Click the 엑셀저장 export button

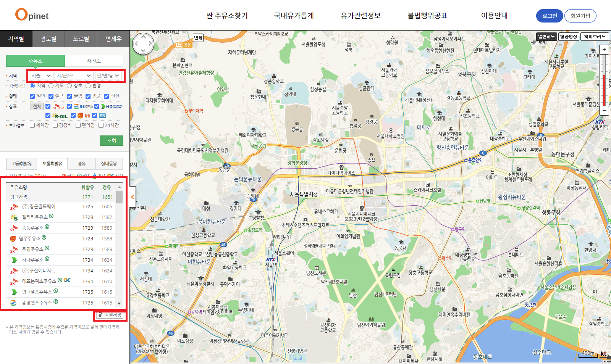[110, 315]
